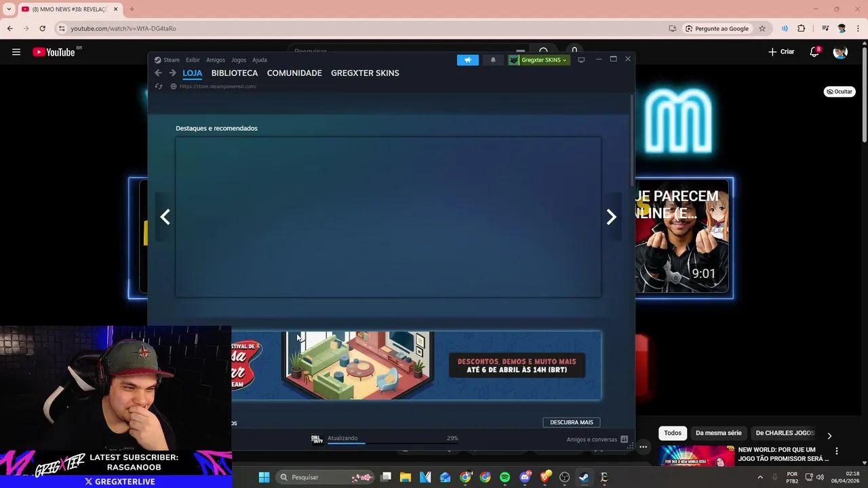
Task: Open the Windows Start menu
Action: (x=264, y=477)
